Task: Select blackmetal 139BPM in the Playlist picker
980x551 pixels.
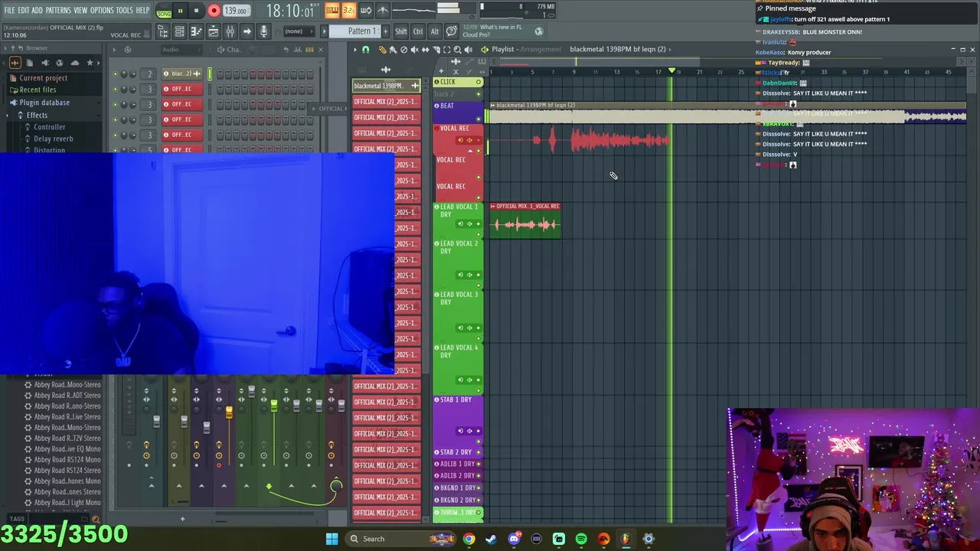Action: click(x=386, y=86)
